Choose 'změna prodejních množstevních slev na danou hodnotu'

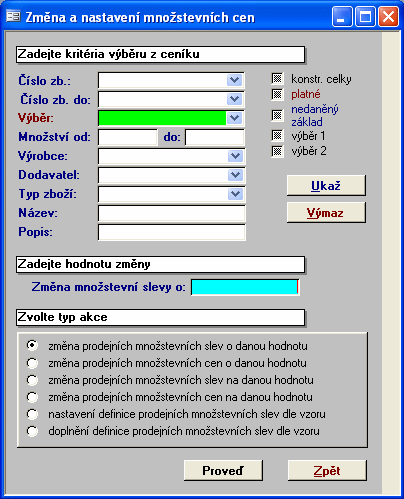point(32,380)
